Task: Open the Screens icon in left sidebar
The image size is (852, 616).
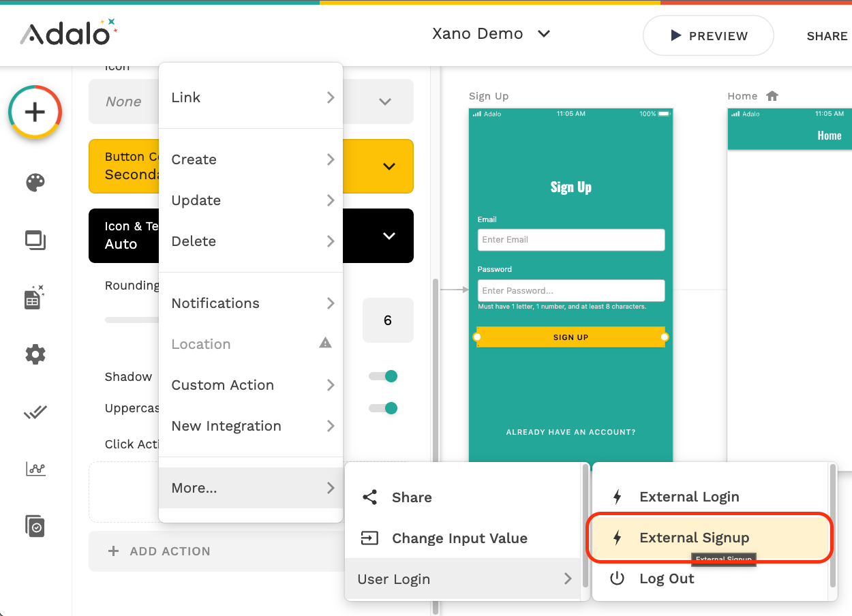Action: click(x=35, y=240)
